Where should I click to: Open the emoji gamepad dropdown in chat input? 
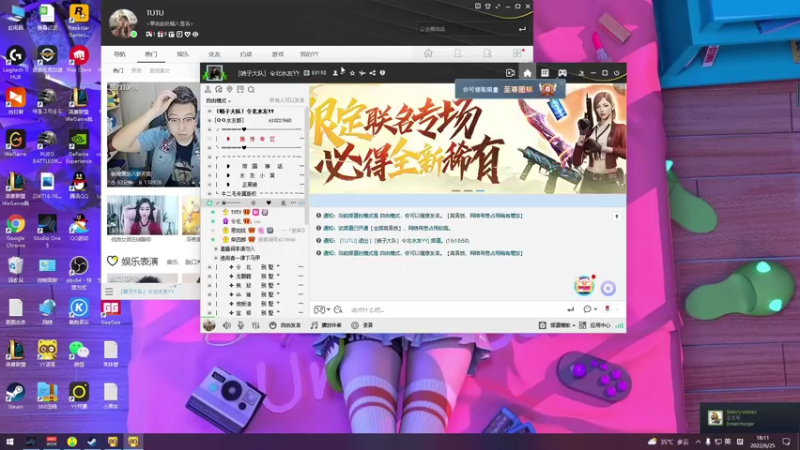321,310
